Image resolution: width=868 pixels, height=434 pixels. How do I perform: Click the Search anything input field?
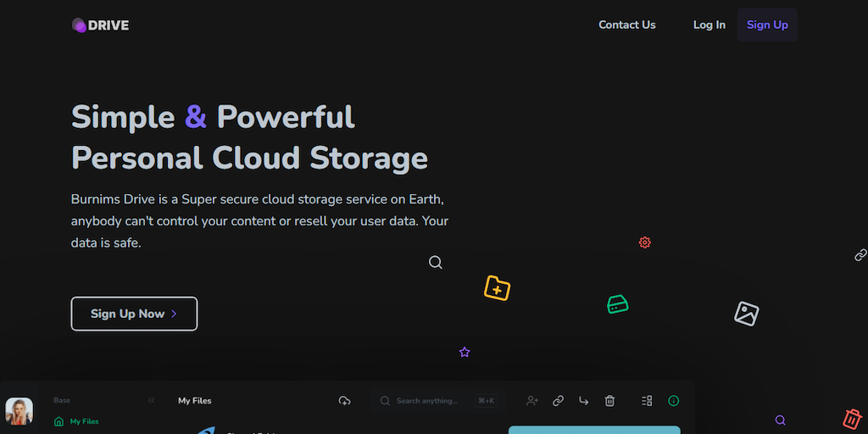click(428, 401)
